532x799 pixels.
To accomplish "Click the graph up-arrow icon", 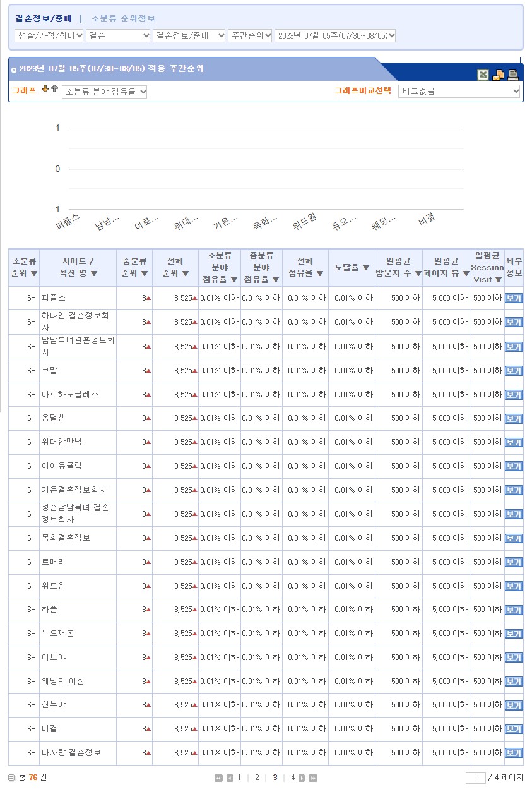I will coord(54,89).
